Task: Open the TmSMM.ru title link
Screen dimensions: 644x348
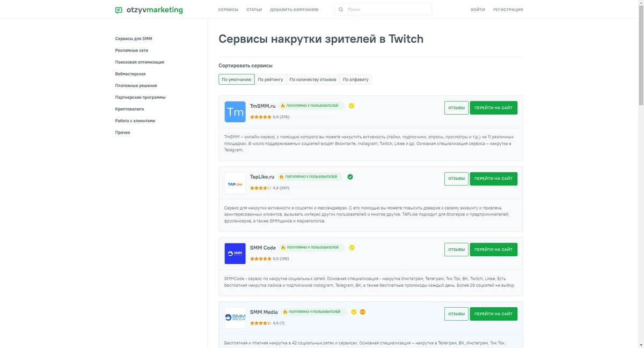Action: click(x=262, y=106)
